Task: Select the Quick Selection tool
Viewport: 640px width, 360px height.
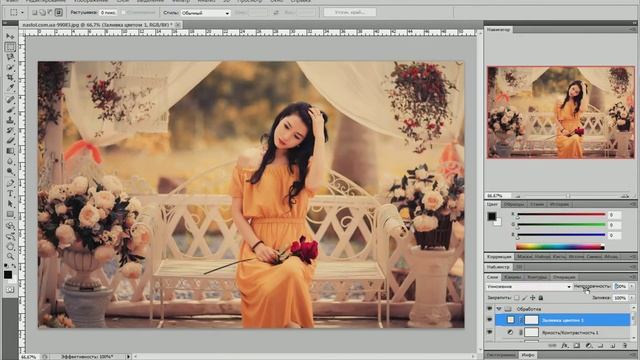Action: [10, 67]
